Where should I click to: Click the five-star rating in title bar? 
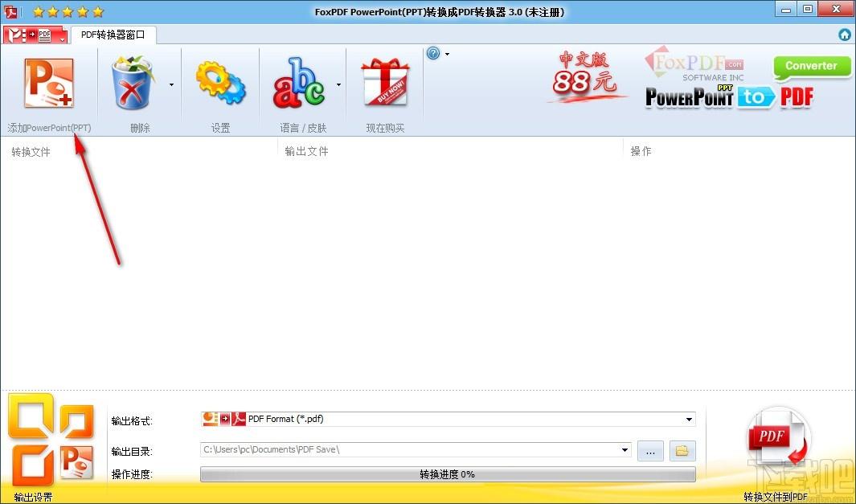click(x=68, y=11)
